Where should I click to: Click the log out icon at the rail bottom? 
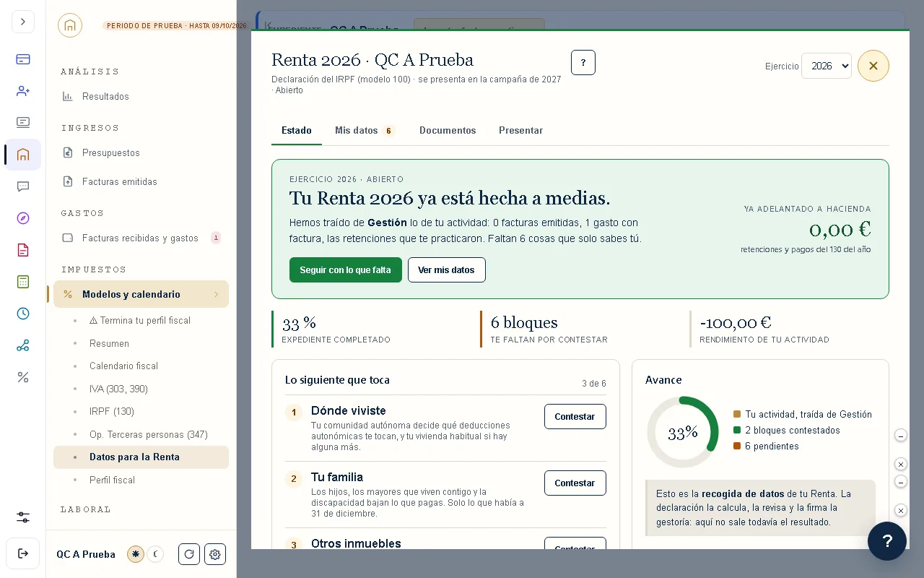pyautogui.click(x=23, y=553)
